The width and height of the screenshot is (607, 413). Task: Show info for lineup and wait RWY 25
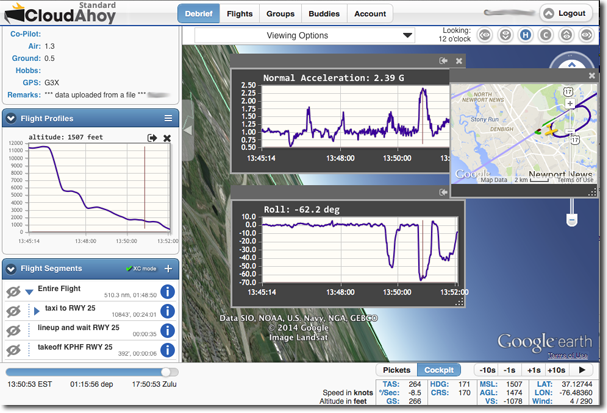click(167, 331)
